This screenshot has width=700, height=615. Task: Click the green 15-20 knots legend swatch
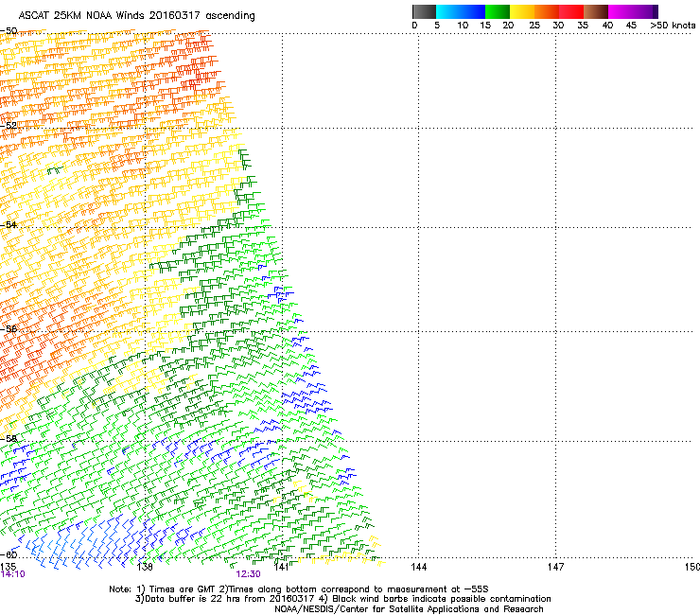(498, 11)
